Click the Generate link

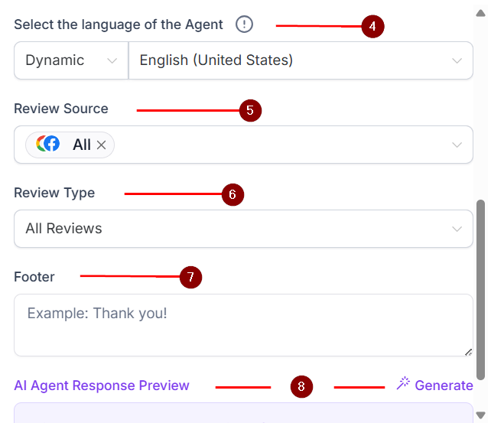click(x=444, y=386)
